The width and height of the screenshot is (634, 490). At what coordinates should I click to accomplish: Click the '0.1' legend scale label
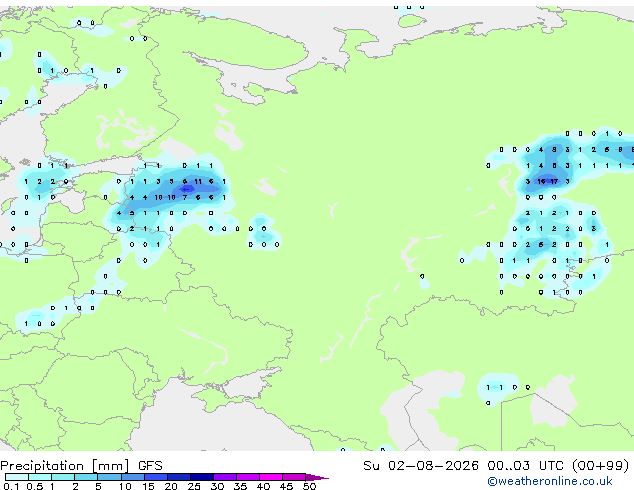[x=11, y=486]
